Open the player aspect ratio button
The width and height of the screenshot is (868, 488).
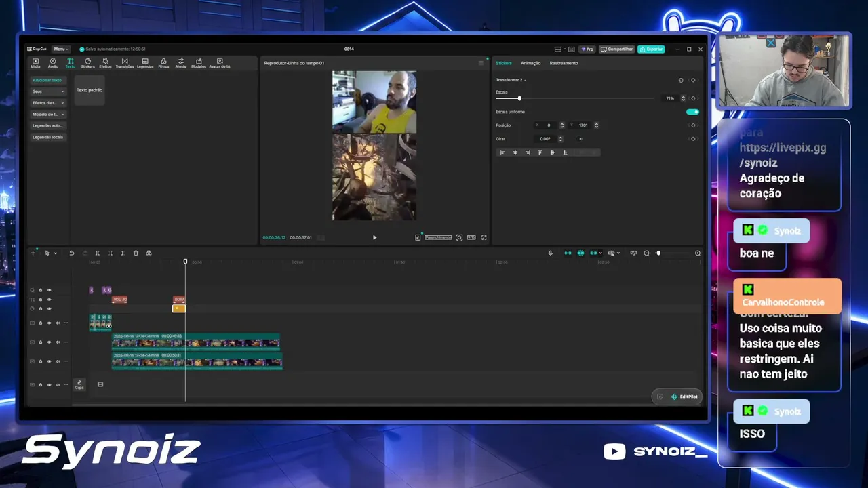coord(471,237)
